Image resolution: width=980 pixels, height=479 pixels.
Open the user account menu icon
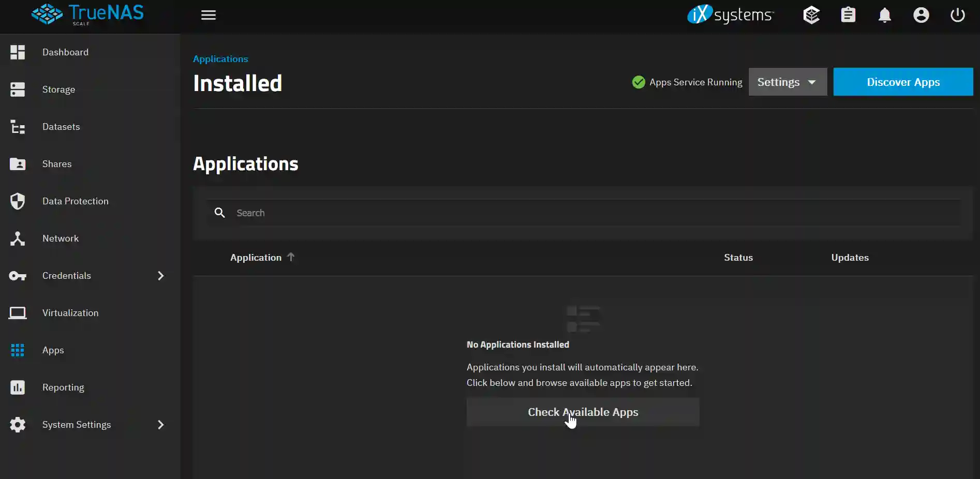(x=921, y=15)
